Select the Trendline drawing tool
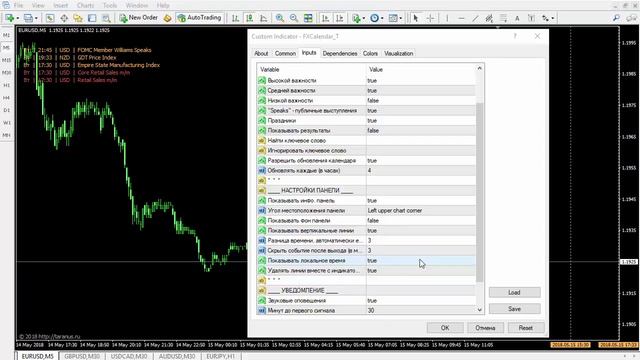Image resolution: width=640 pixels, height=360 pixels. pyautogui.click(x=475, y=18)
